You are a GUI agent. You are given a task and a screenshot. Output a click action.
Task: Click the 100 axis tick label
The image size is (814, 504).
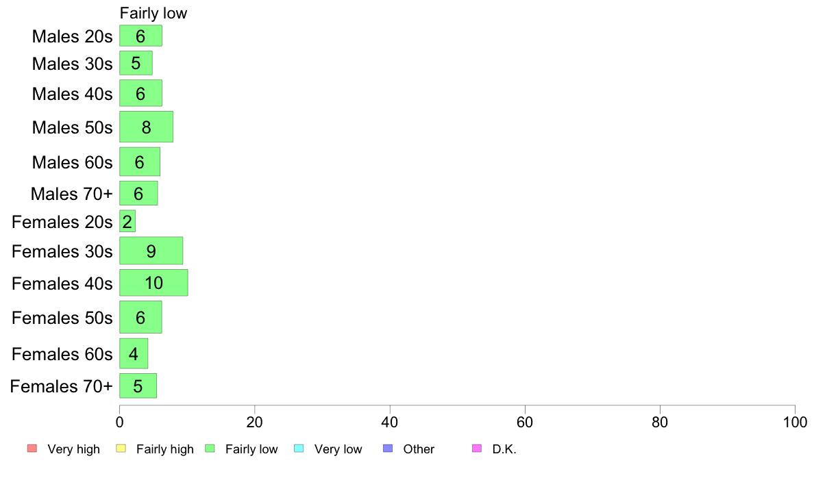coord(795,422)
